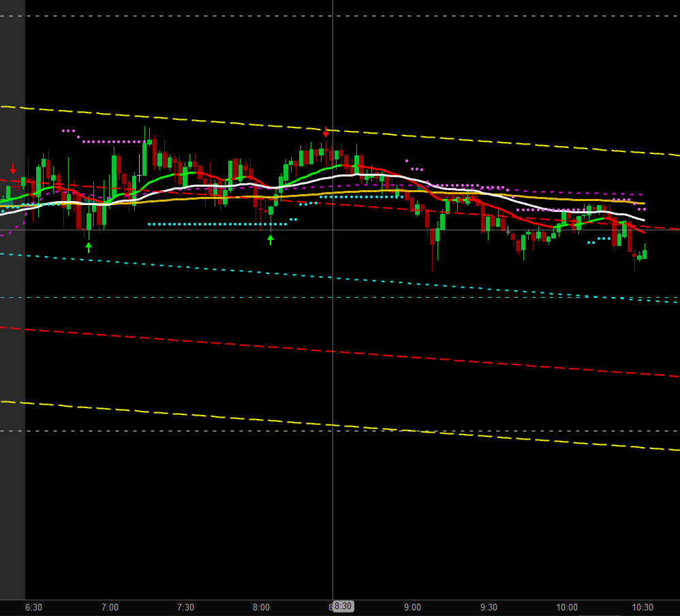
Task: Select 10:00 on the time axis
Action: tap(567, 607)
